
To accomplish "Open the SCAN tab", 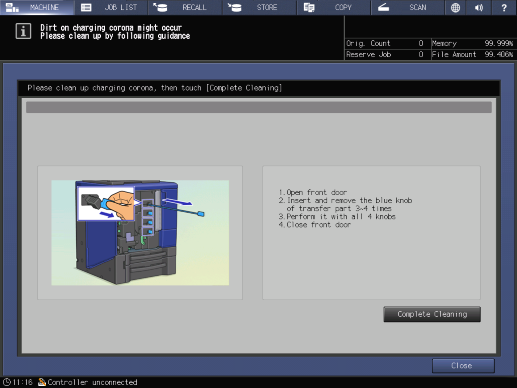I will point(408,7).
